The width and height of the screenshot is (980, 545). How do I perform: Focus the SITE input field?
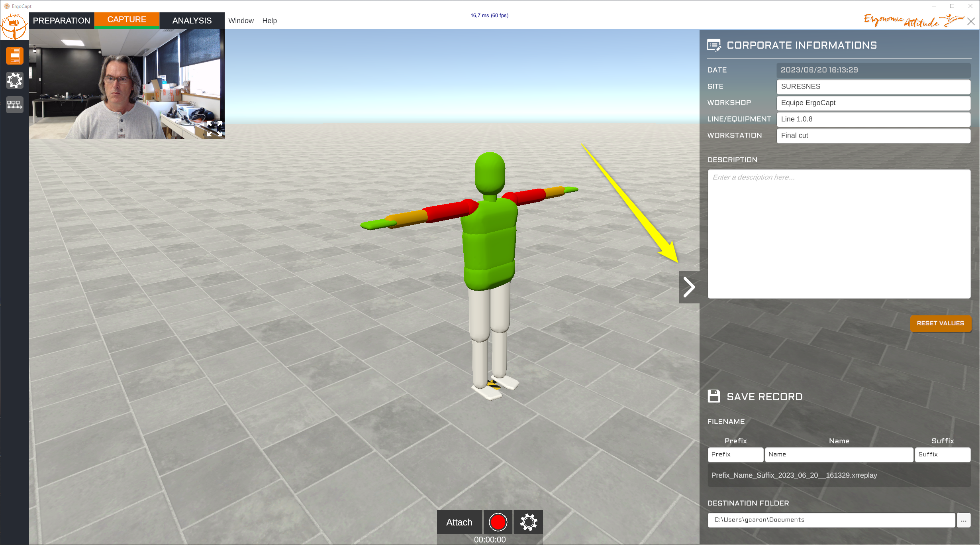click(x=873, y=87)
